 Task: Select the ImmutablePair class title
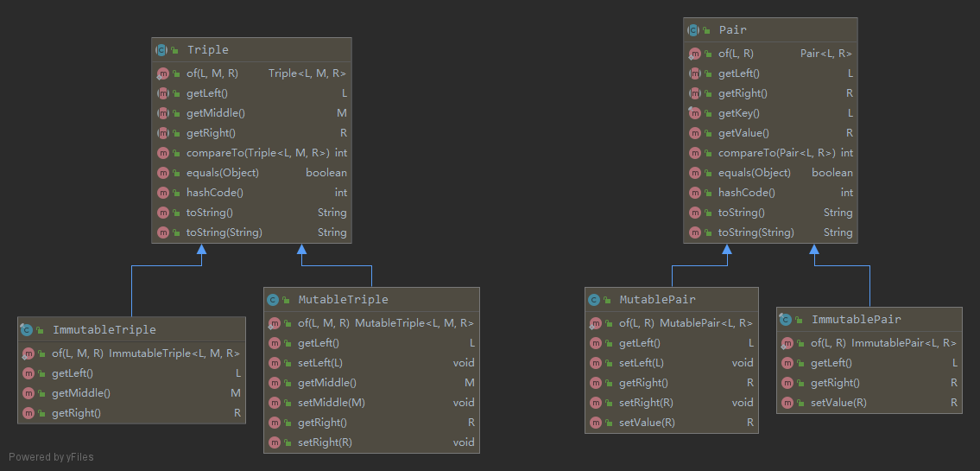coord(857,320)
